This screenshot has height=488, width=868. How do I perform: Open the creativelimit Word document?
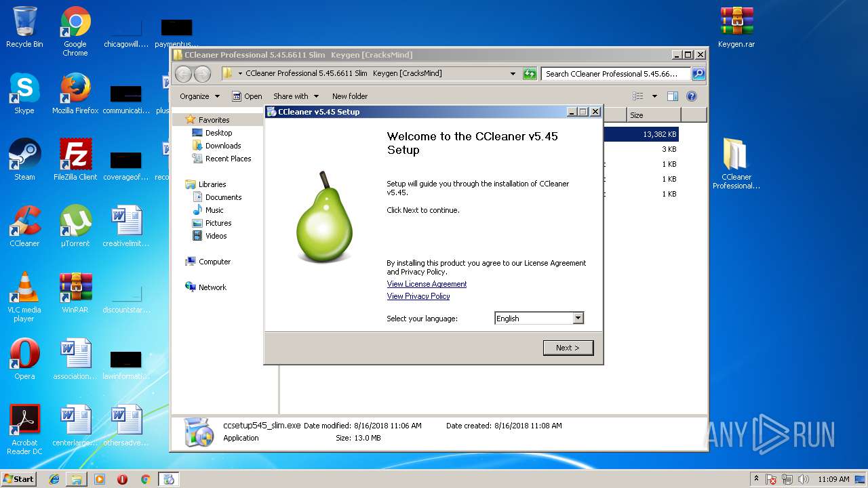[x=126, y=226]
